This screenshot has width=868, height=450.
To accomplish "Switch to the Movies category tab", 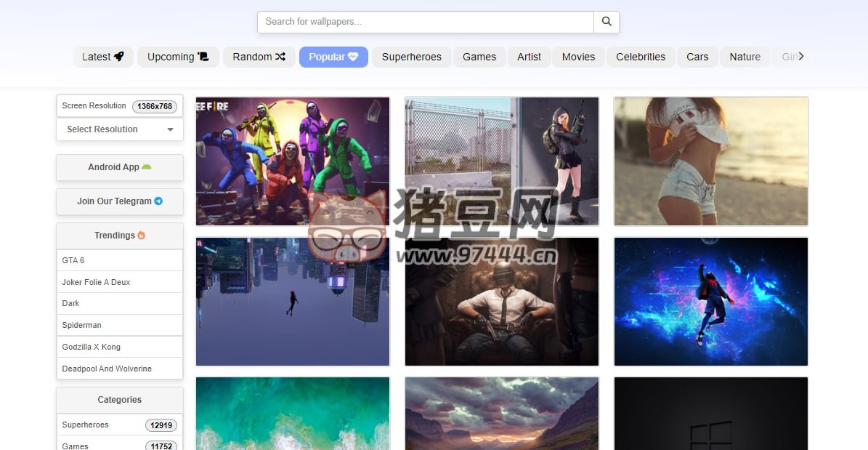I will click(578, 57).
